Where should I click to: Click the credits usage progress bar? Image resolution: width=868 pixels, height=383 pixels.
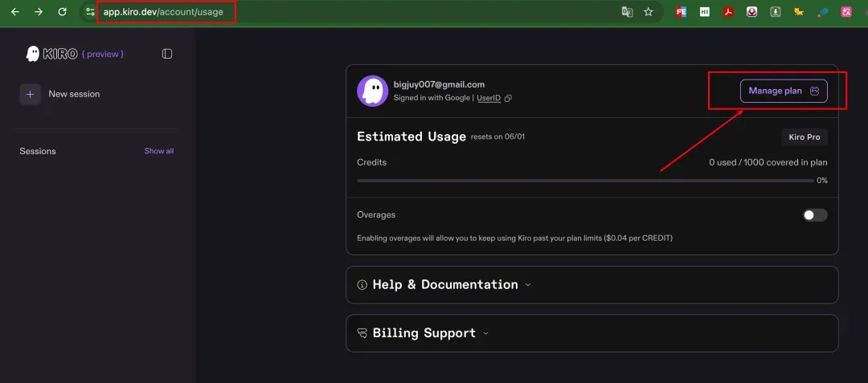pos(585,181)
